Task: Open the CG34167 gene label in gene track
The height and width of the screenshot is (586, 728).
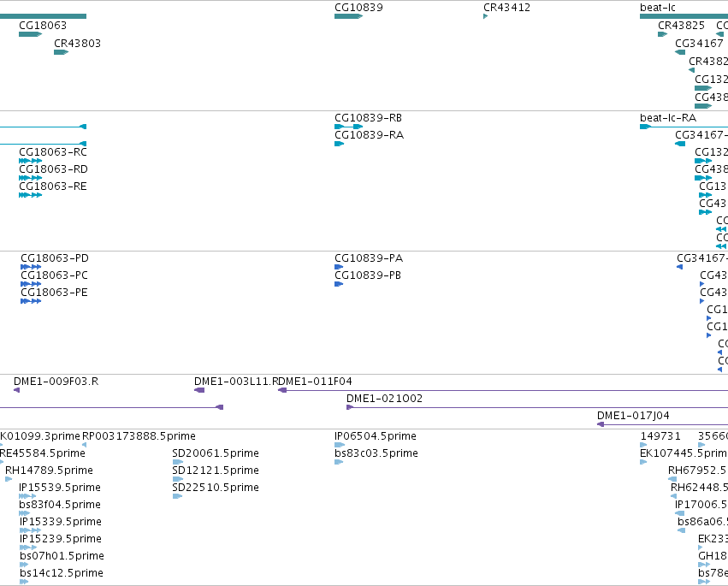Action: [699, 43]
